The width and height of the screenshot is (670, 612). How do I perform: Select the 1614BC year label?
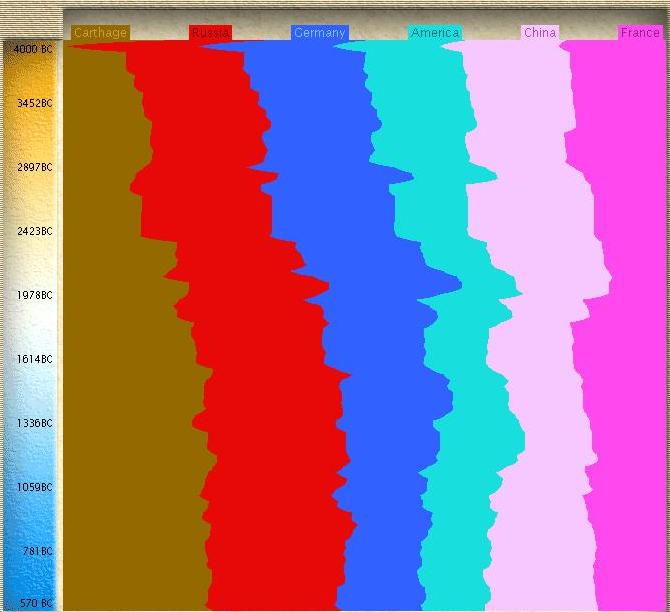click(33, 359)
